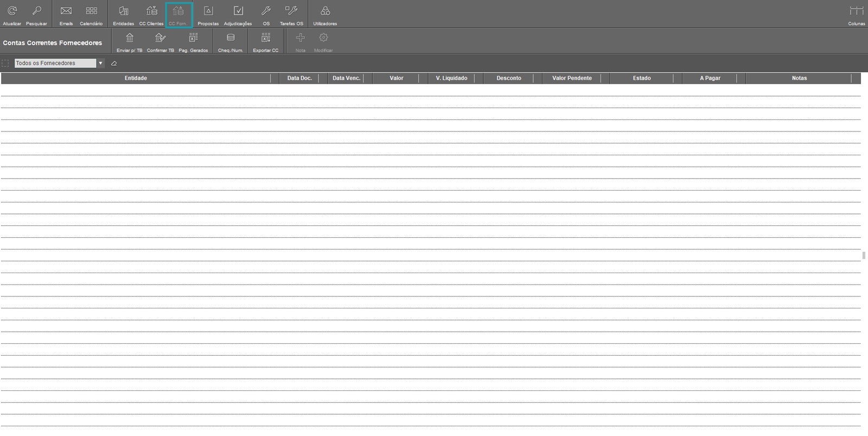Click the Modificar gear icon

click(x=324, y=37)
